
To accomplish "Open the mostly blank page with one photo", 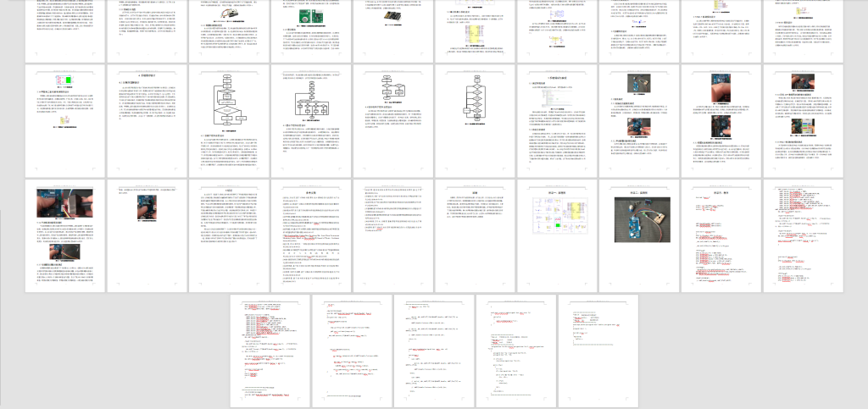I will click(147, 235).
